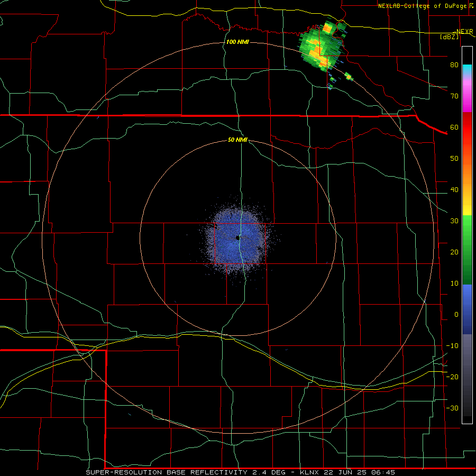Click the 70 value on the dBZ scale
This screenshot has width=476, height=476.
454,96
